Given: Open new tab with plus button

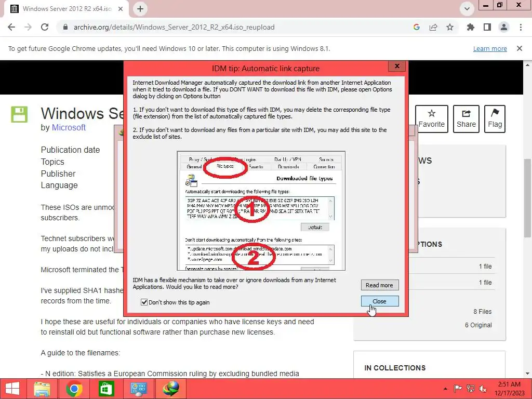Looking at the screenshot, I should 140,9.
